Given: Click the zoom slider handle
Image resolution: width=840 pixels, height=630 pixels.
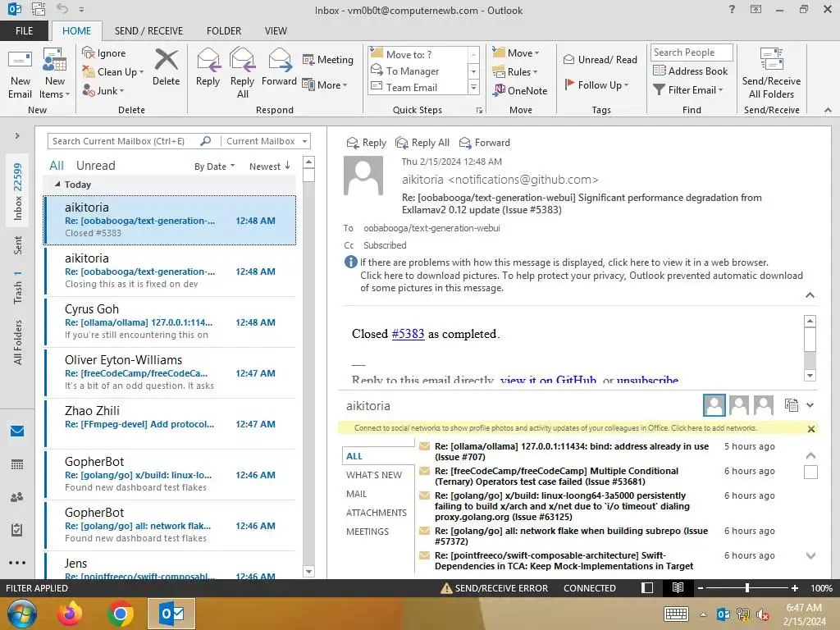Looking at the screenshot, I should pyautogui.click(x=746, y=588).
